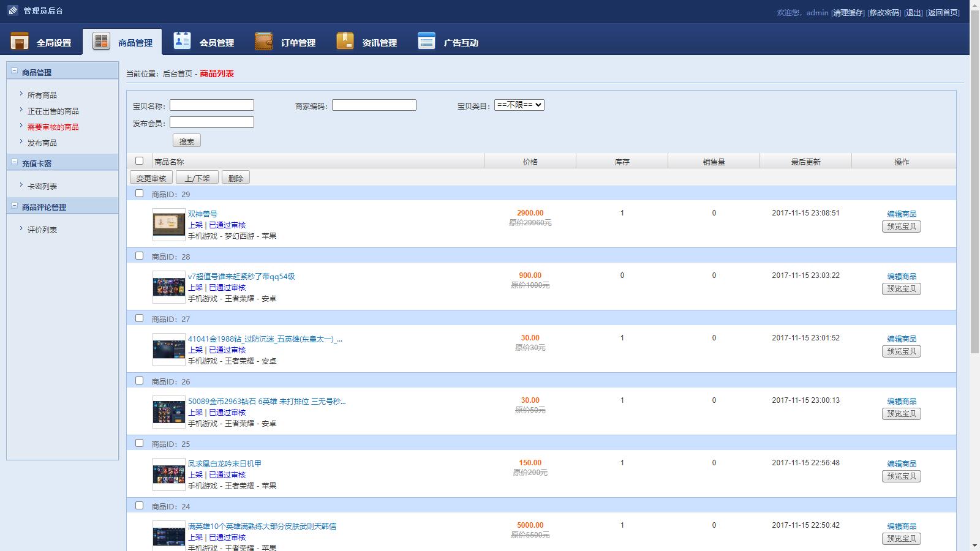Open 会员管理 via its ID card icon
Screen dimensions: 980x551
coord(182,42)
